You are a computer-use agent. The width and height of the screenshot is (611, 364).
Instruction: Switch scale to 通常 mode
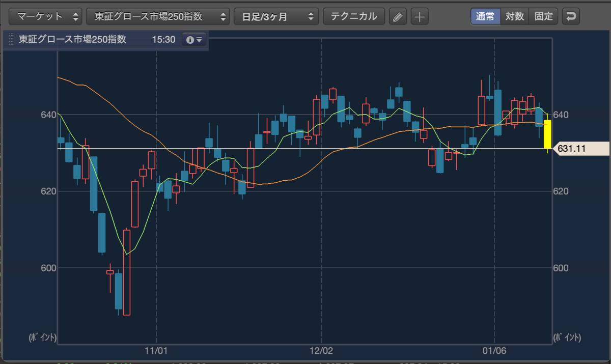point(485,16)
